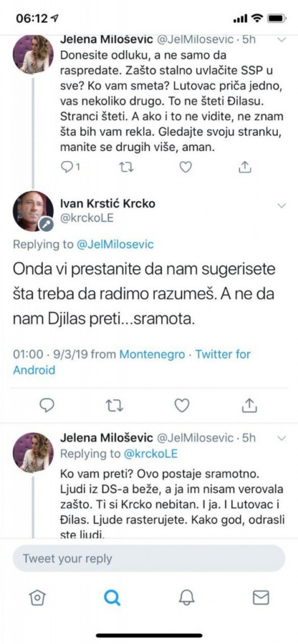Share the top Jelena Miloševic tweet

245,168
